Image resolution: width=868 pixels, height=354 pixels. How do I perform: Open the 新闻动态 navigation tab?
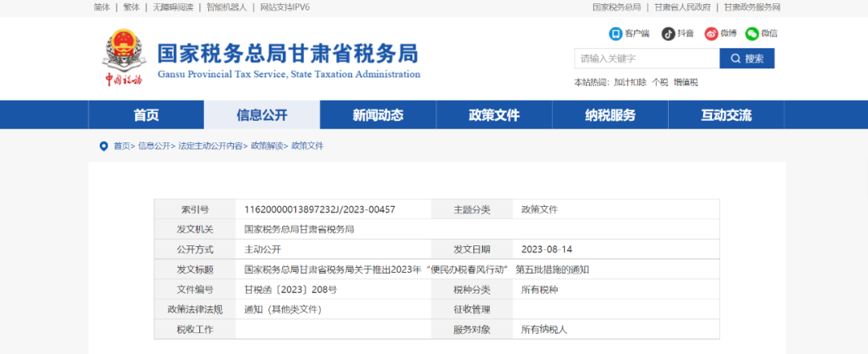click(378, 115)
